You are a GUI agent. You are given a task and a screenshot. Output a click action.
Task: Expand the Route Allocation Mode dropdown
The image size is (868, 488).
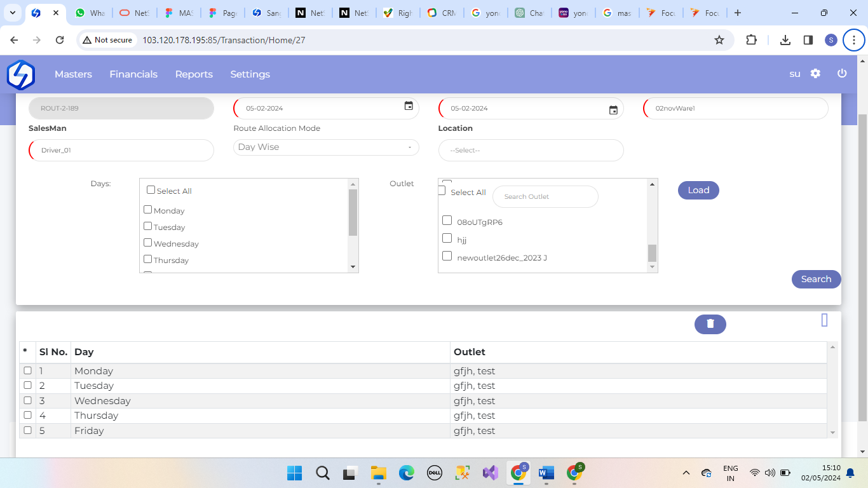coord(326,147)
